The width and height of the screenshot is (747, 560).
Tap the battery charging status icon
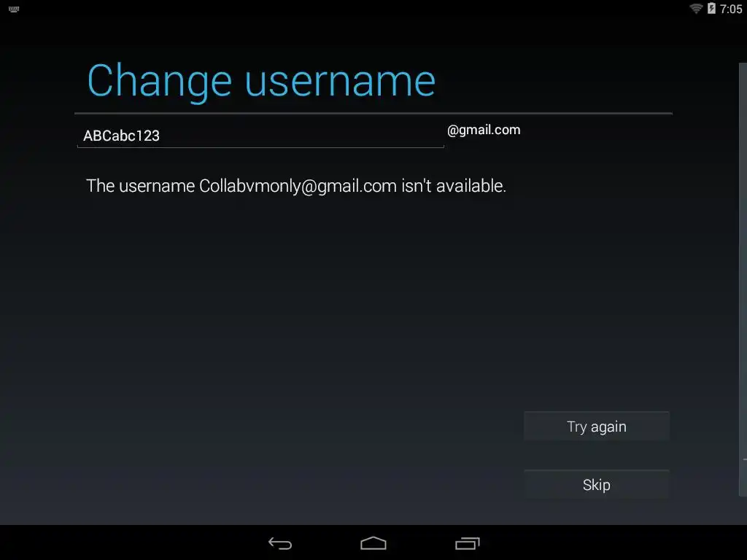click(711, 8)
